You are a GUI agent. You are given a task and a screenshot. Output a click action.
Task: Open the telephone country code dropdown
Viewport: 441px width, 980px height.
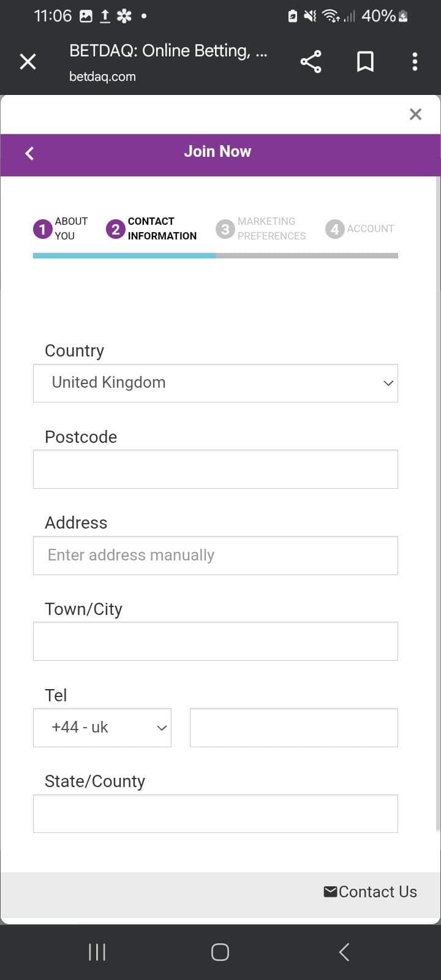coord(102,728)
